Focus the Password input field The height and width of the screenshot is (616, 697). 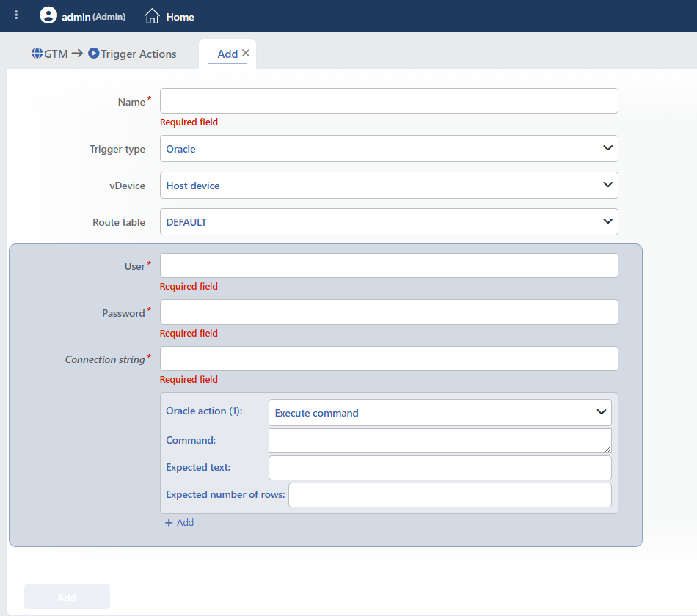tap(389, 312)
